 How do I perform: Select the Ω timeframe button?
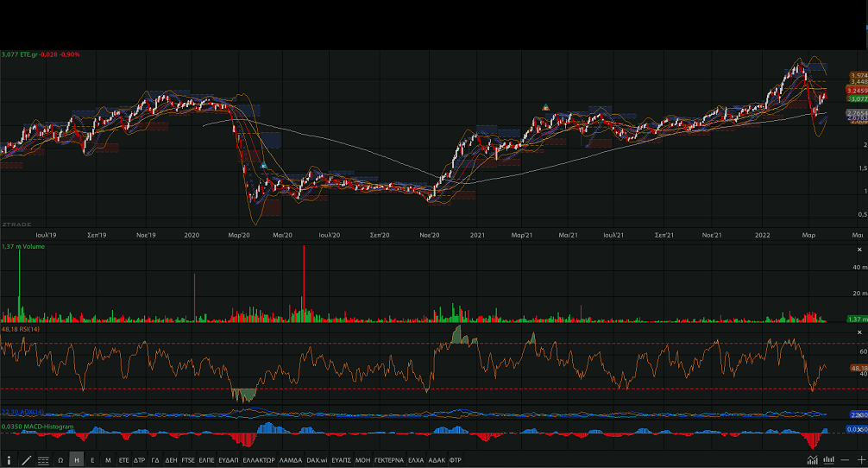click(60, 460)
